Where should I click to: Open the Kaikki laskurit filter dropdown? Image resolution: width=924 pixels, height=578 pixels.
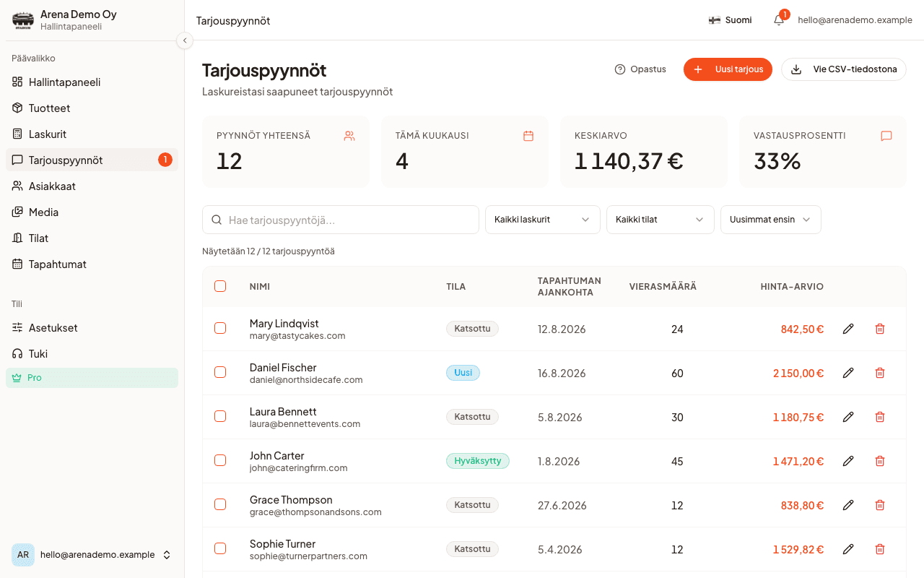pyautogui.click(x=543, y=220)
